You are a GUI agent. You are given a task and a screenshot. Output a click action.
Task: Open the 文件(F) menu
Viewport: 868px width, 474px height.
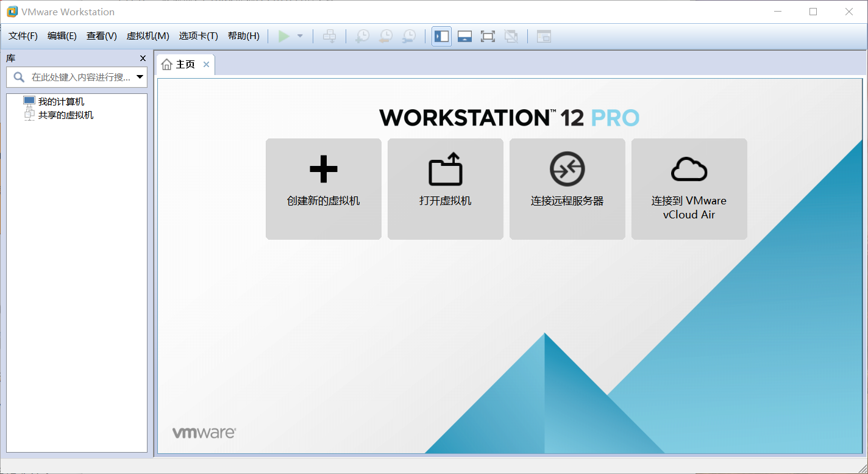pos(23,36)
